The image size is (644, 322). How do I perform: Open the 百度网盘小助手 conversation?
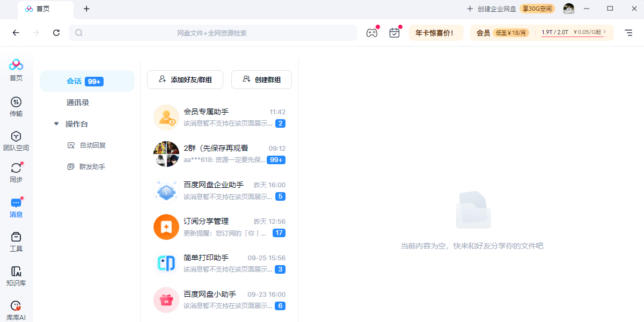[219, 300]
